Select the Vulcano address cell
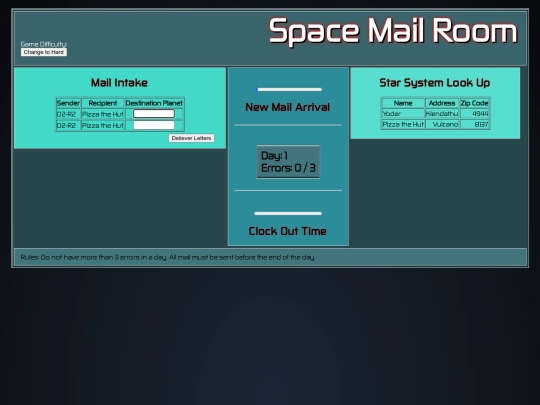Image resolution: width=540 pixels, height=405 pixels. 442,124
